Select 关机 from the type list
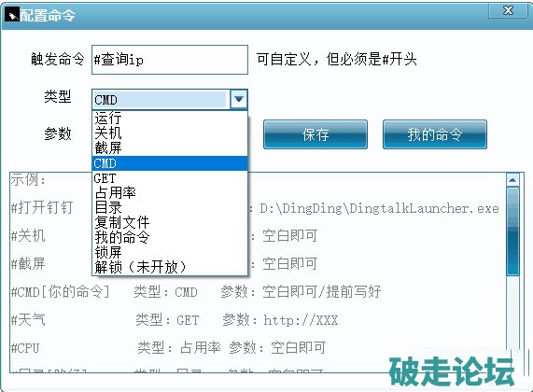The image size is (533, 392). pyautogui.click(x=170, y=133)
